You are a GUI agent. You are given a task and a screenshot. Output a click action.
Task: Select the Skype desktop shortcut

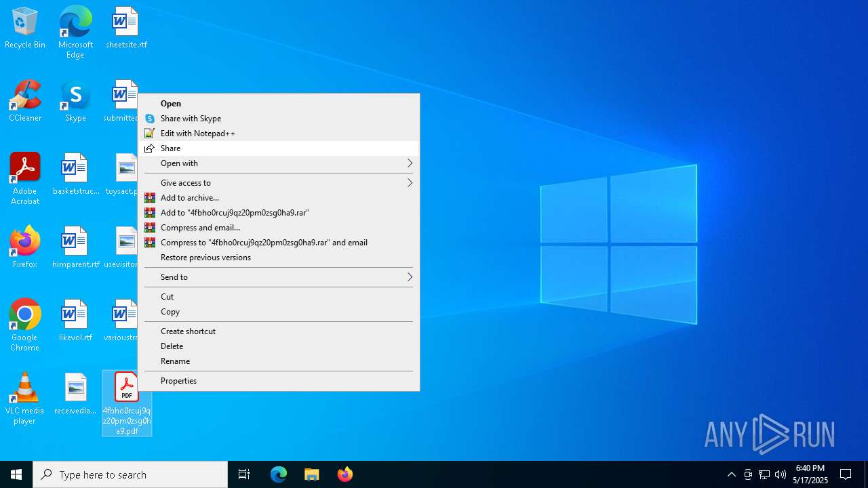(75, 102)
